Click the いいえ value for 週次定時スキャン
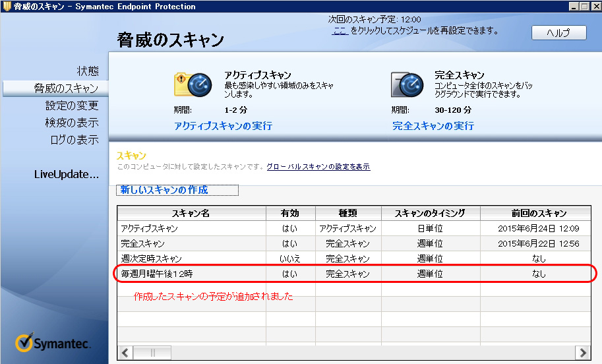Viewport: 602px width, 364px height. pos(290,258)
